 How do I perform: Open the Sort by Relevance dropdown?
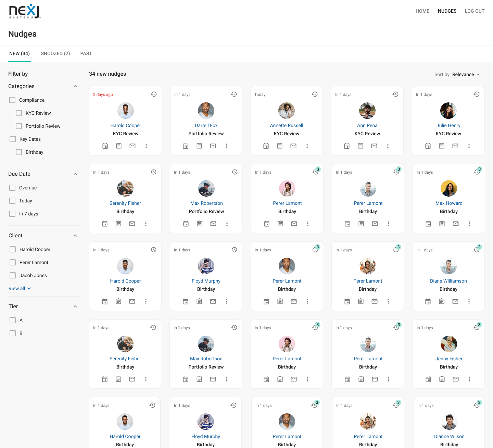[x=457, y=74]
